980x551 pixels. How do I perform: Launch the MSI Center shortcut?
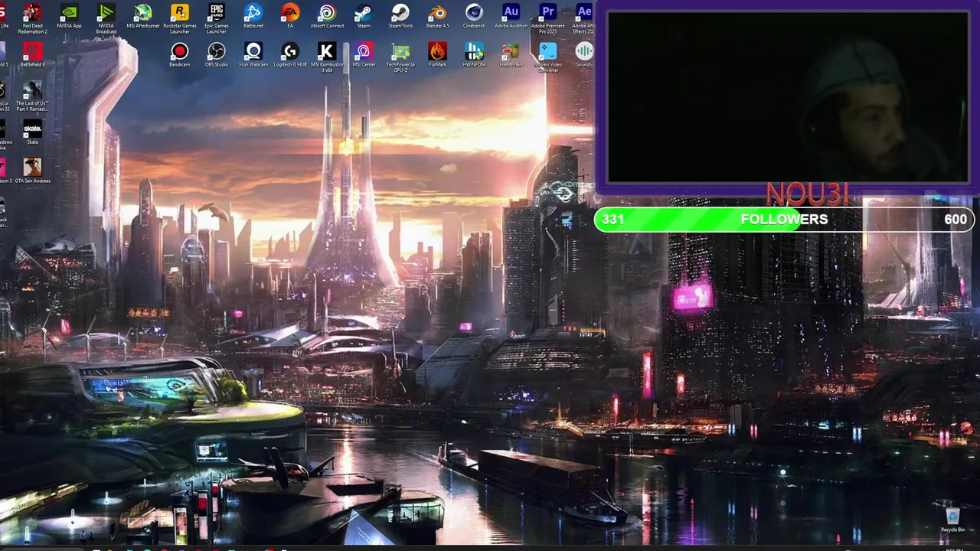(x=364, y=55)
